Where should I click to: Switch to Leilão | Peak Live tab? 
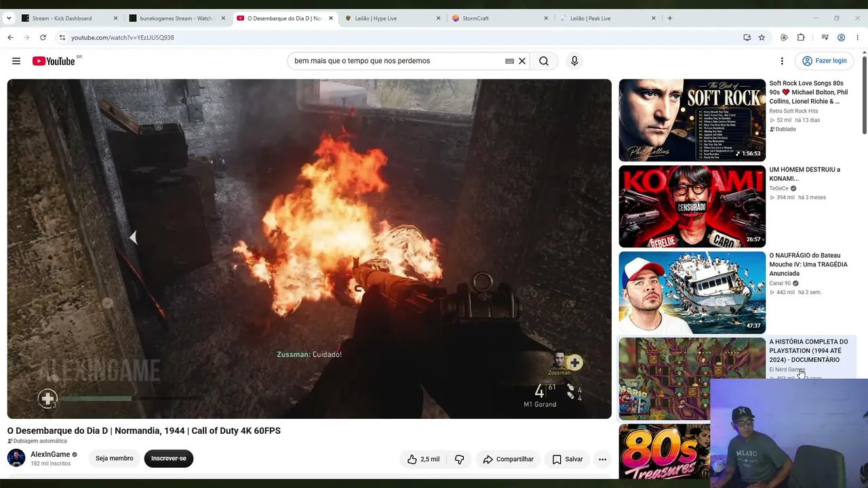(x=608, y=18)
